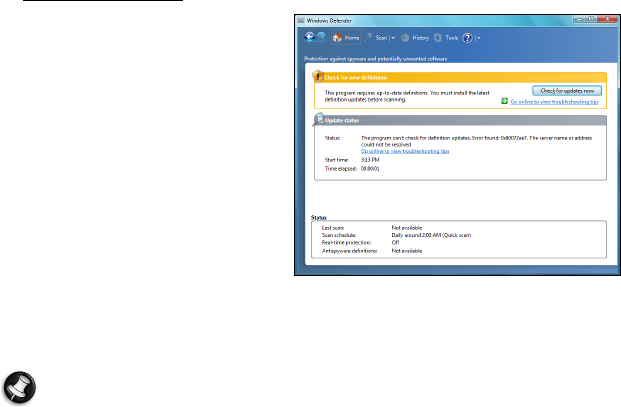Click Check for updates now button
Image resolution: width=621 pixels, height=407 pixels.
point(567,91)
